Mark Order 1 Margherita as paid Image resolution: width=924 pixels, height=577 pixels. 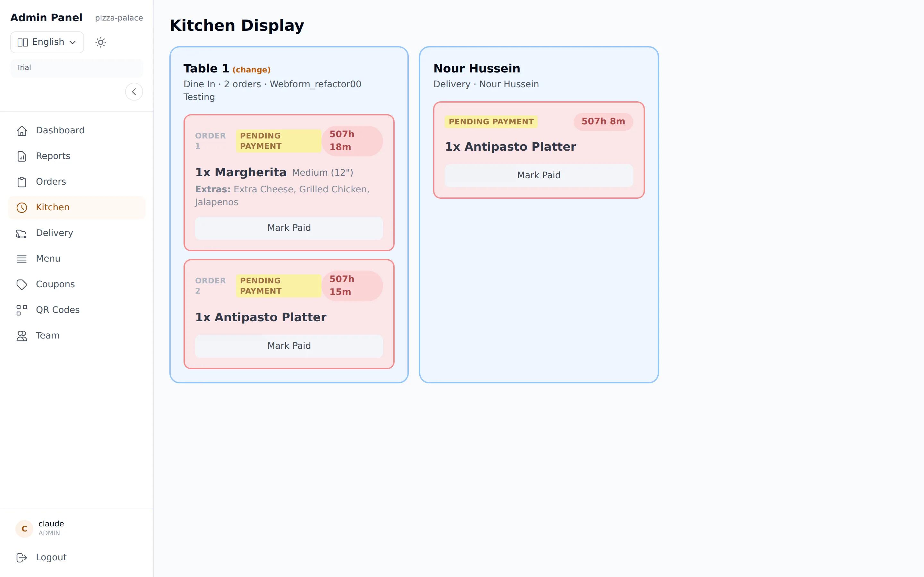pos(289,228)
